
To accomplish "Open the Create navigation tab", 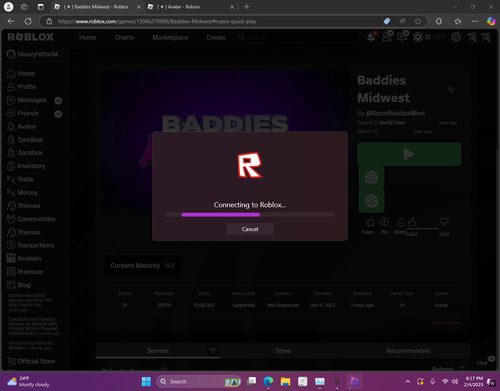I will point(216,37).
